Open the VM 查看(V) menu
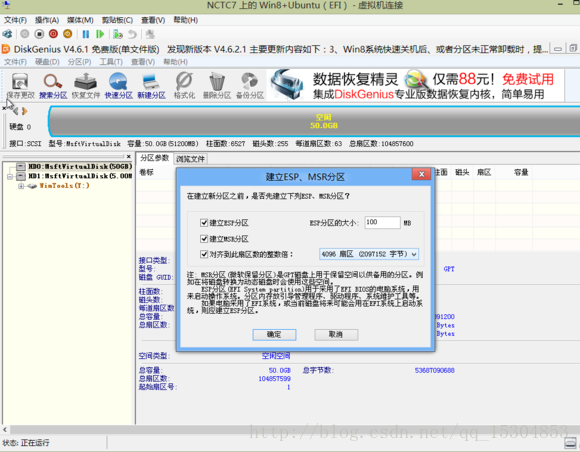Image resolution: width=580 pixels, height=452 pixels. pos(153,20)
